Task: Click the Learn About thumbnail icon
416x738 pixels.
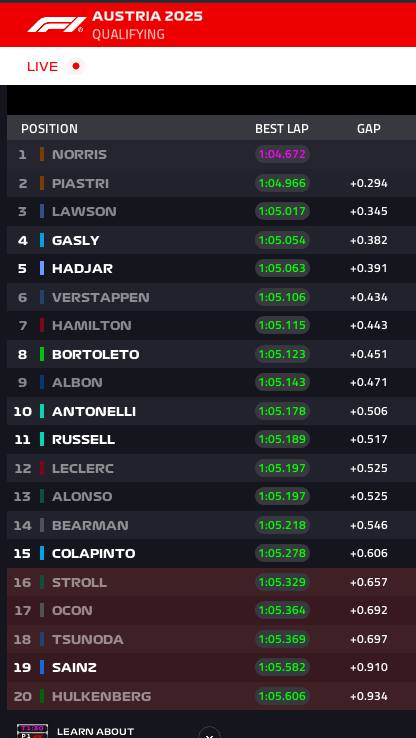Action: tap(32, 731)
